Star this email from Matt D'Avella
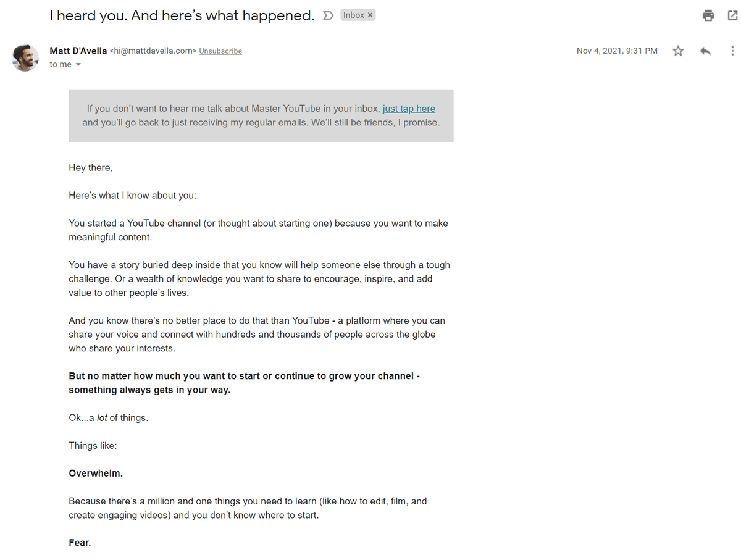 click(678, 51)
